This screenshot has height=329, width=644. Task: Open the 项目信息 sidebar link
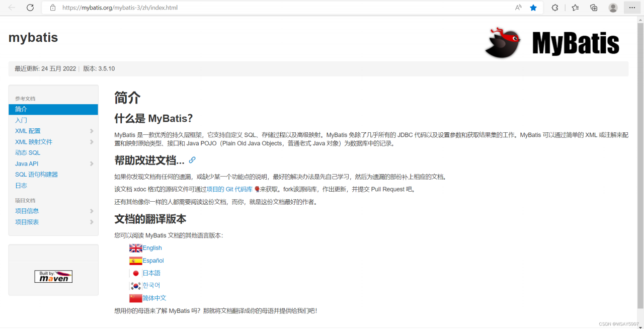[x=27, y=211]
